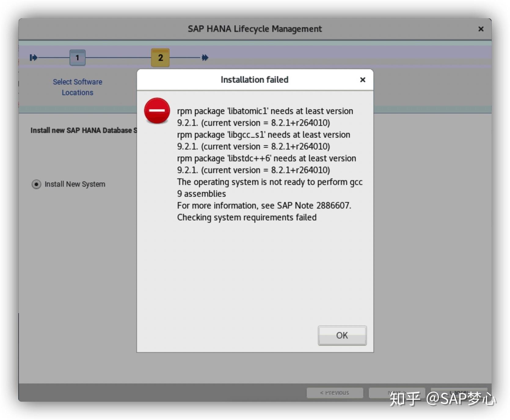This screenshot has height=420, width=510.
Task: Click OK in the Installation failed dialog
Action: pos(342,335)
